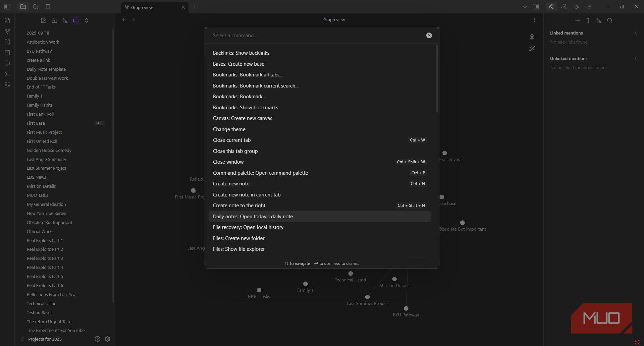Clear the command palette search

click(x=429, y=36)
